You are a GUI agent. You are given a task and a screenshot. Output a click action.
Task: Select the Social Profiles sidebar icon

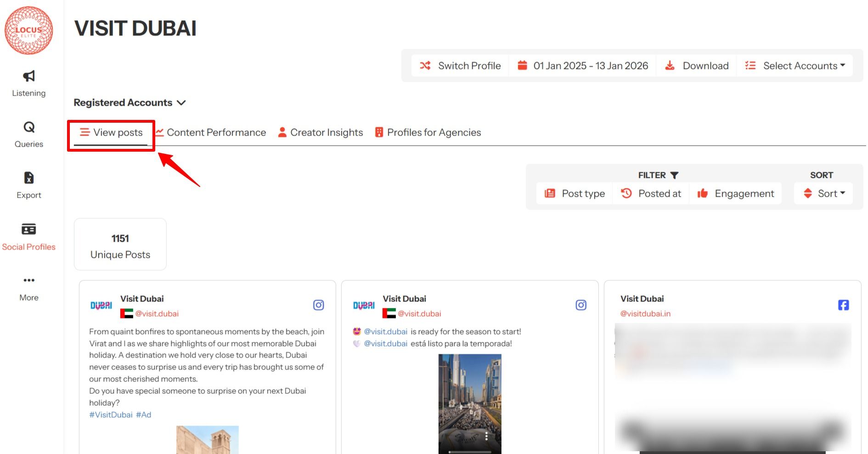click(x=28, y=229)
